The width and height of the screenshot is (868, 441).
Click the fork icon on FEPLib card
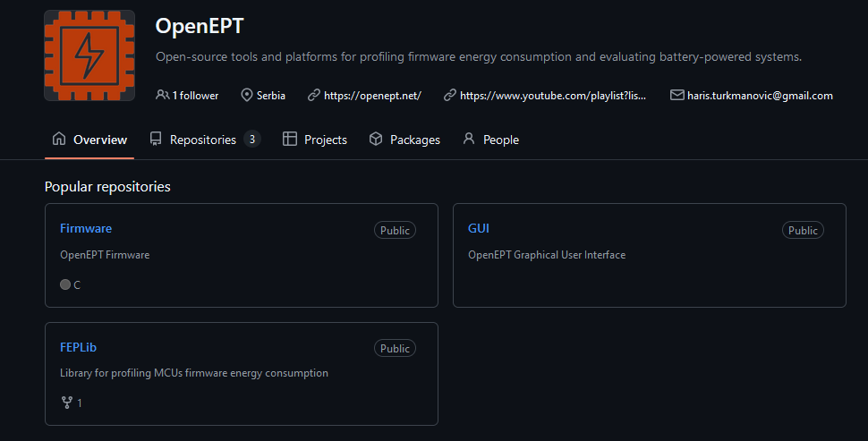point(66,403)
